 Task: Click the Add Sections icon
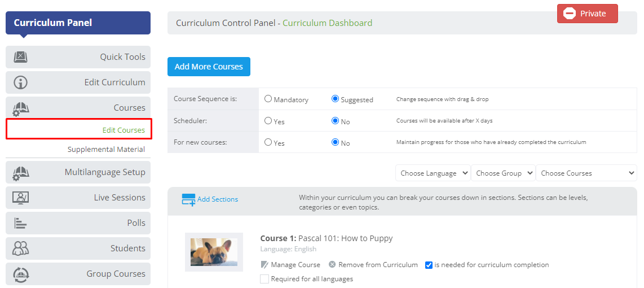(x=188, y=199)
